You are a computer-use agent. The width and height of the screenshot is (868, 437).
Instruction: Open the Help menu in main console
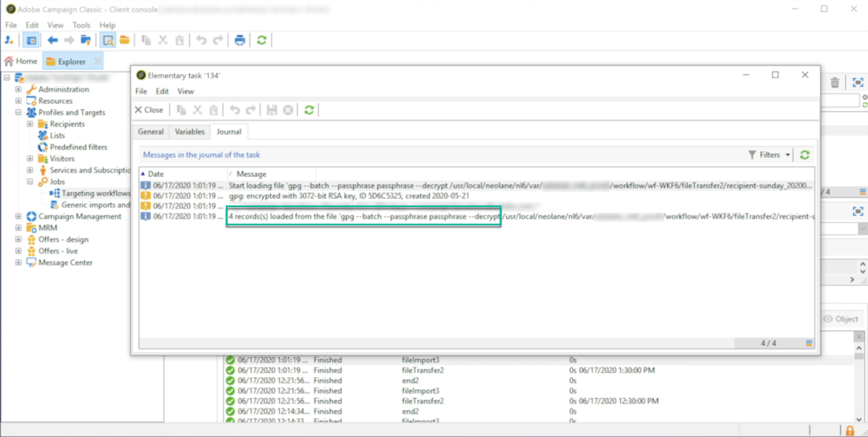(x=107, y=25)
